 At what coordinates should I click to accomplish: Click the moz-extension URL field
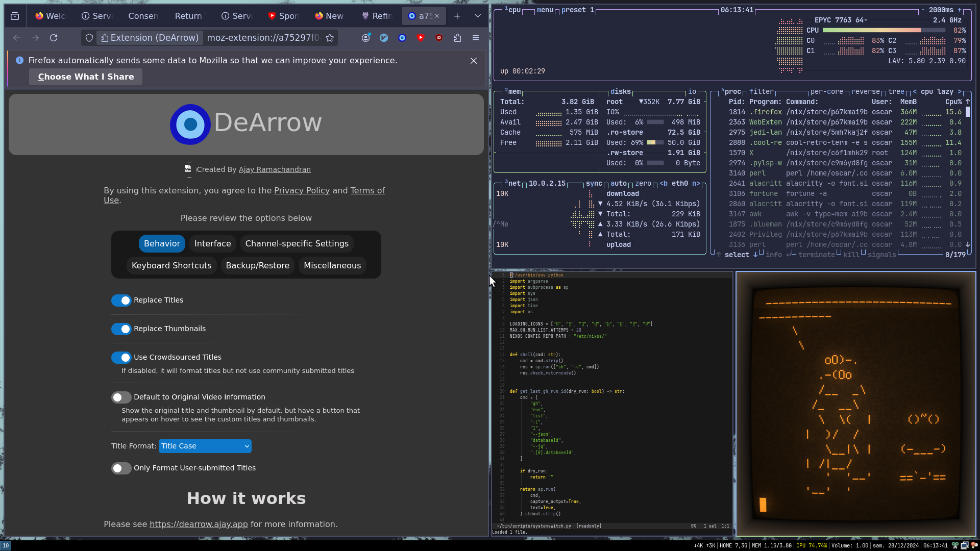click(x=263, y=38)
